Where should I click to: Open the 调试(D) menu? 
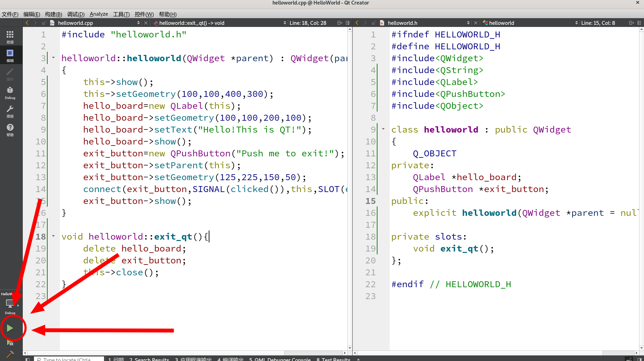(x=76, y=14)
